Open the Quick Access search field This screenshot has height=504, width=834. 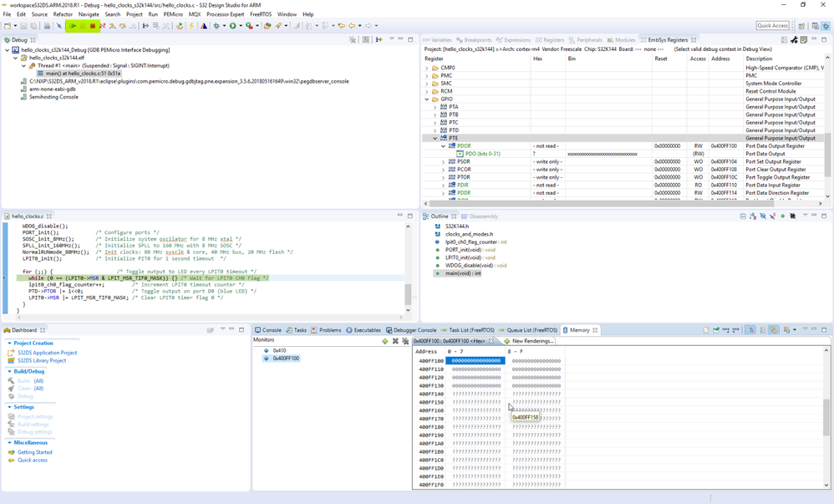click(x=772, y=26)
